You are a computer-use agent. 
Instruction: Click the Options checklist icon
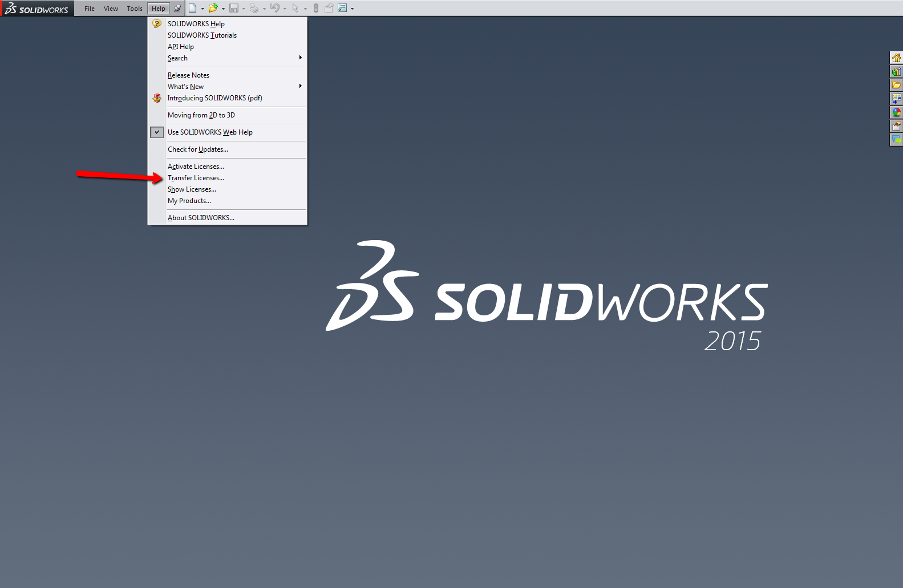pos(342,8)
